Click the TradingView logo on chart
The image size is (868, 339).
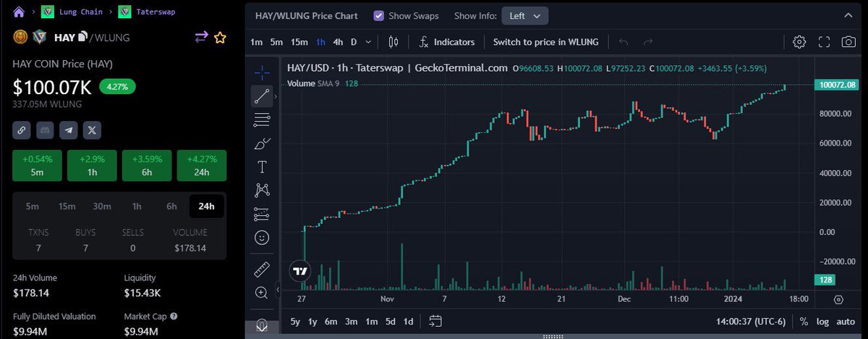[x=299, y=272]
